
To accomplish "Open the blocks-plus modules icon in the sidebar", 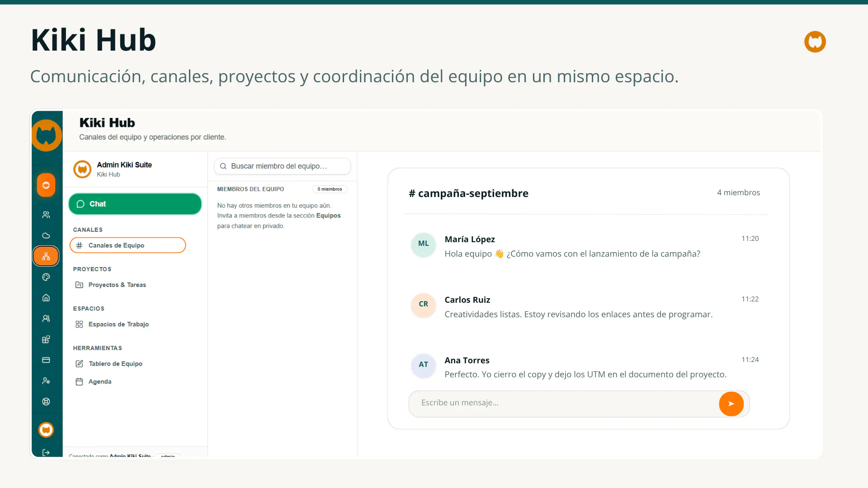I will click(x=46, y=339).
